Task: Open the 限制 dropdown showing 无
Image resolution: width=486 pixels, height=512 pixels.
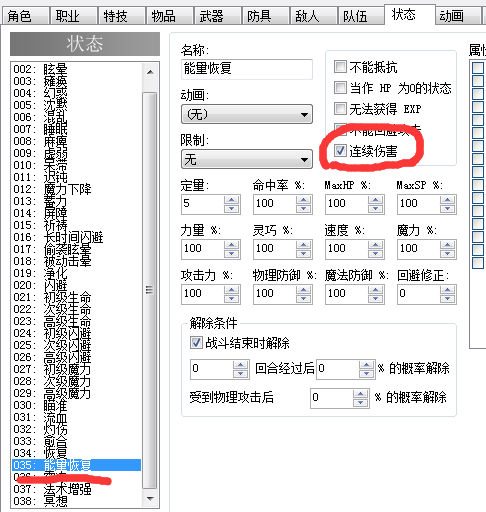Action: coord(247,159)
